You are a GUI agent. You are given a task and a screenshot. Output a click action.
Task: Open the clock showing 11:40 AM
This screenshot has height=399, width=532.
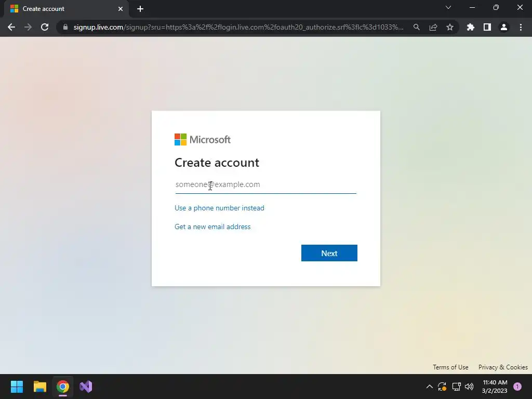pyautogui.click(x=495, y=387)
